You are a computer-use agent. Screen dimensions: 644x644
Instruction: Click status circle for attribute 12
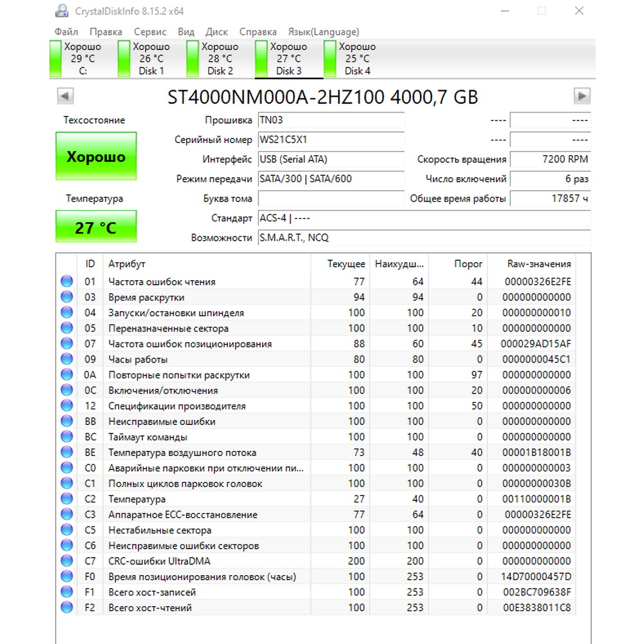click(66, 406)
